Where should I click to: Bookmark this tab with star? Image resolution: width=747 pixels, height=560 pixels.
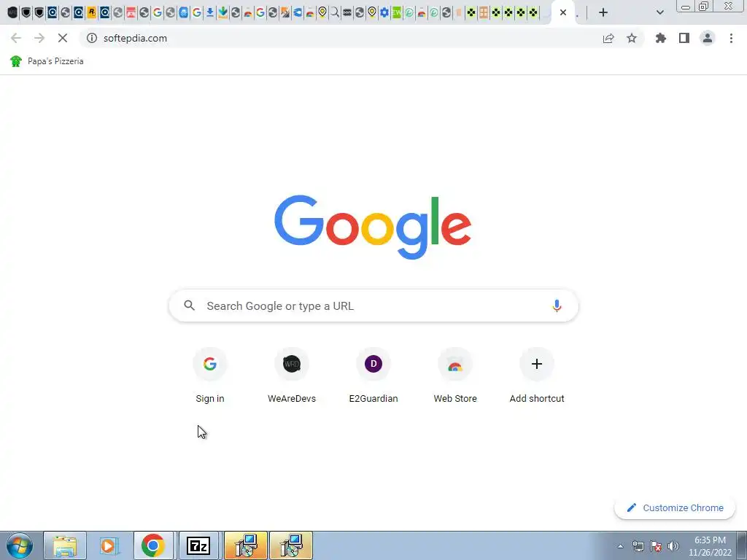[x=632, y=38]
